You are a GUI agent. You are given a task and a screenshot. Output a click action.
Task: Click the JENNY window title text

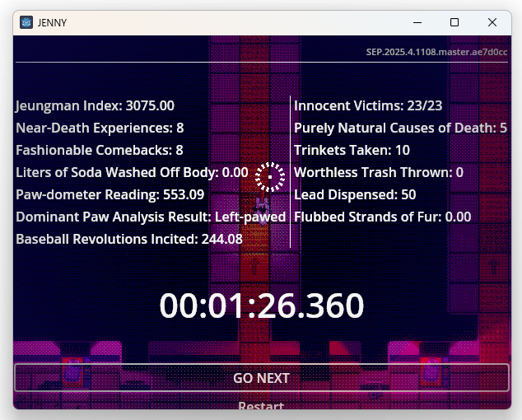(52, 23)
